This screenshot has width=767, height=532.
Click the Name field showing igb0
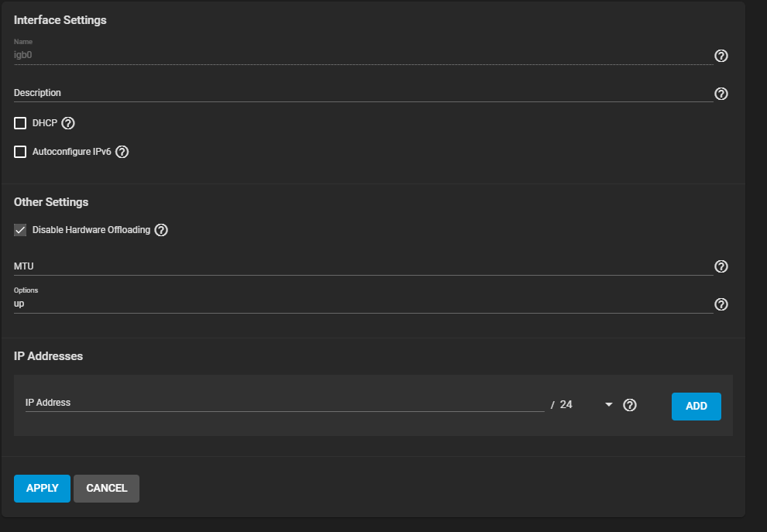tap(363, 56)
